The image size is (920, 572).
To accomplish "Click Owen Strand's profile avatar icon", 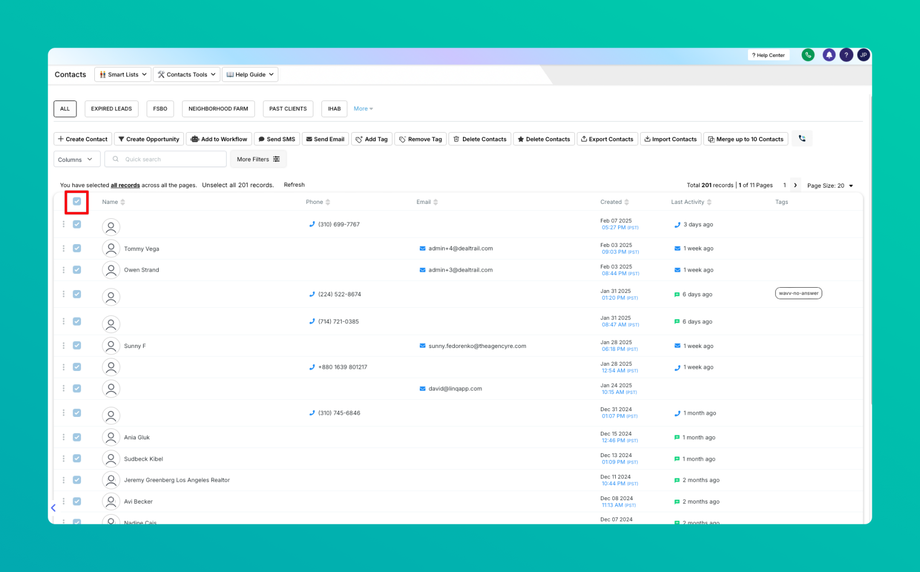I will pos(111,270).
